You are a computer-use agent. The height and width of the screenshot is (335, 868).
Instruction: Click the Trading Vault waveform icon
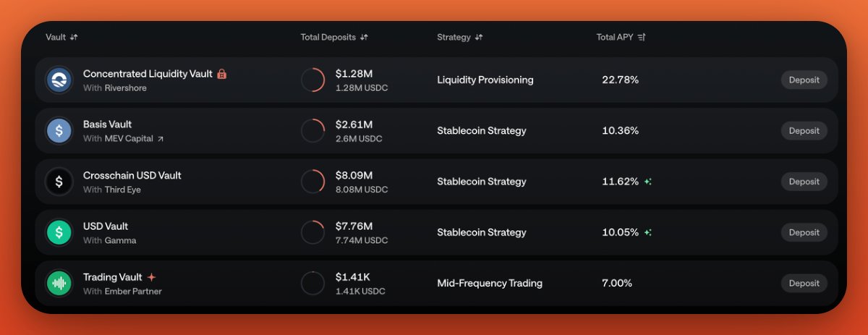59,283
